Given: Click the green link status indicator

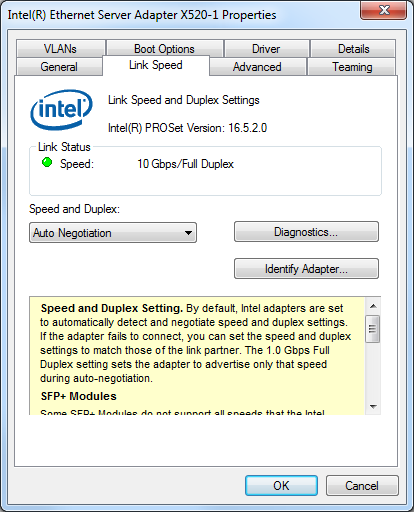Looking at the screenshot, I should tap(47, 163).
